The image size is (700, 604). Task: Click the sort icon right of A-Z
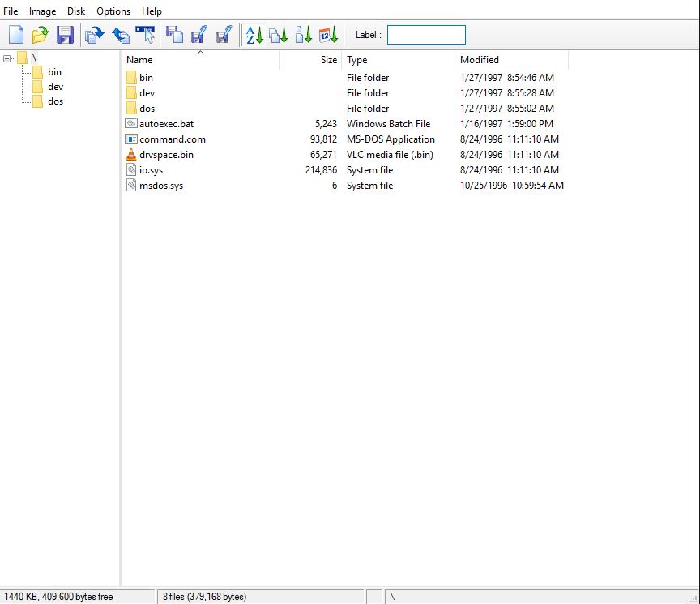point(279,35)
